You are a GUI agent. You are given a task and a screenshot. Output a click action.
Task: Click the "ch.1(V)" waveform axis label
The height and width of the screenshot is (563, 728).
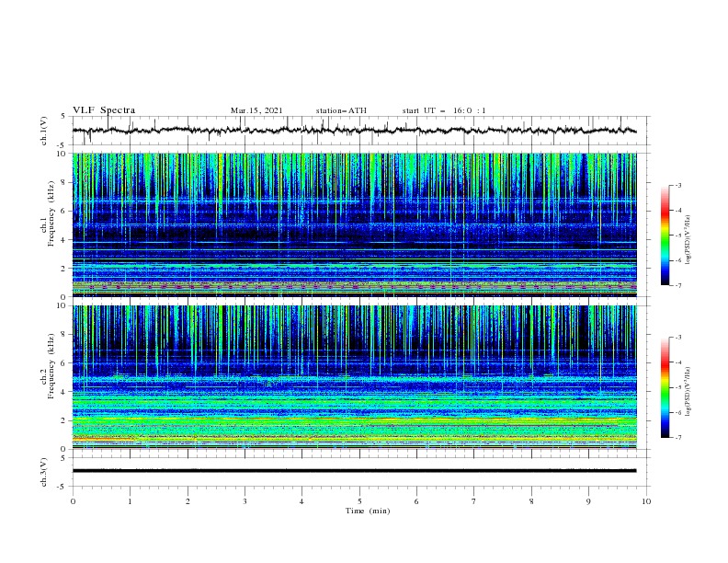(x=44, y=131)
